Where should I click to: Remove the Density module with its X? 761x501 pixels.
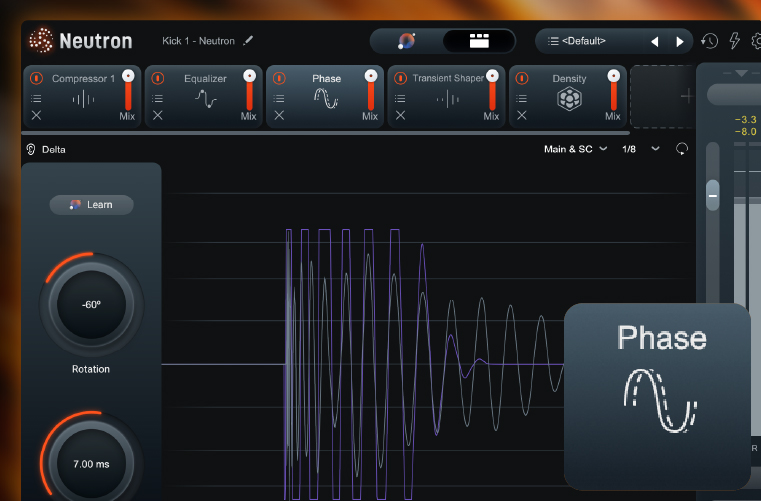point(522,116)
